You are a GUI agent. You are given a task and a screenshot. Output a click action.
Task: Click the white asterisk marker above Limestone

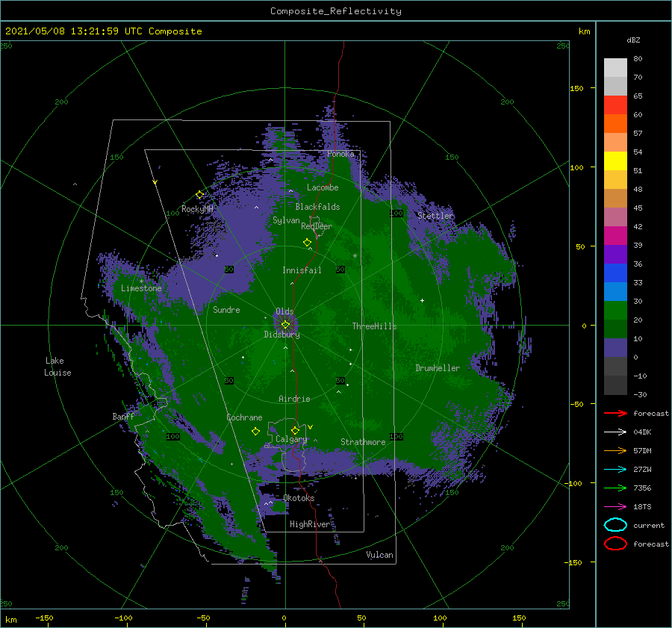pos(141,282)
